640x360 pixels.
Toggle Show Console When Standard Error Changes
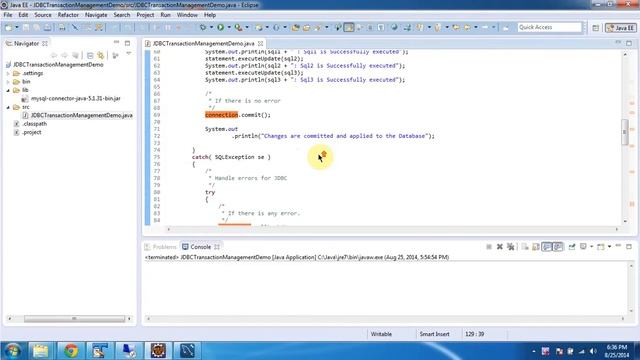point(558,247)
